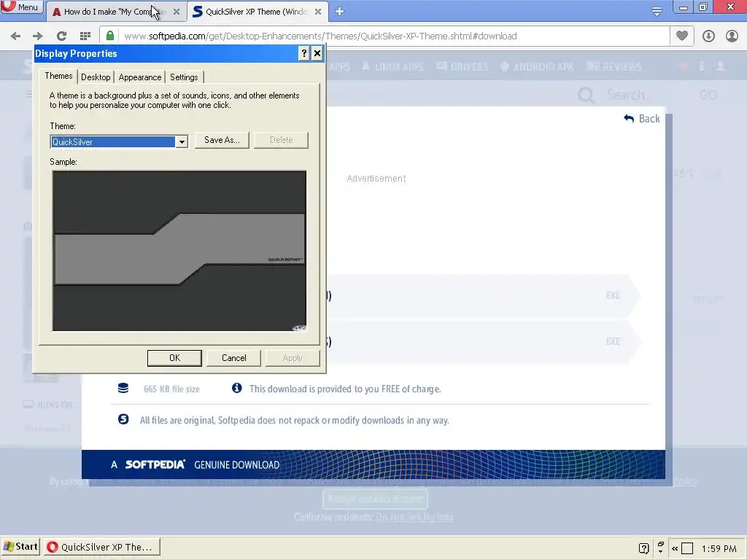
Task: Select the QuickSilver XP Theme browser tab
Action: (258, 12)
